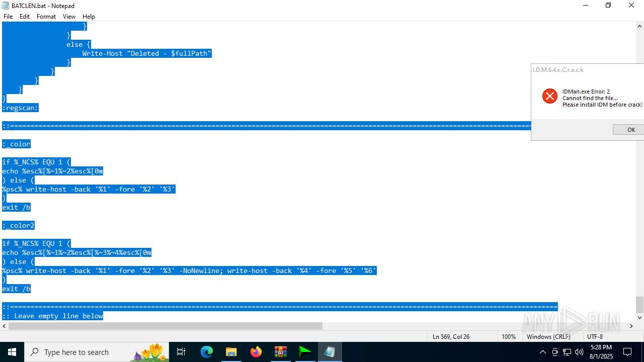644x362 pixels.
Task: Click the red error icon in dialog
Action: [x=549, y=96]
